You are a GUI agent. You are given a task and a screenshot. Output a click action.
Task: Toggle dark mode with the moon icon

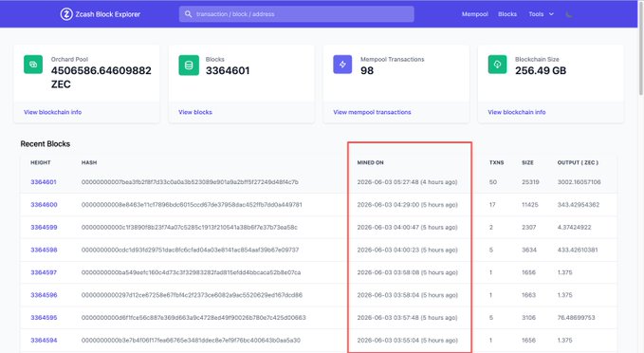click(569, 14)
